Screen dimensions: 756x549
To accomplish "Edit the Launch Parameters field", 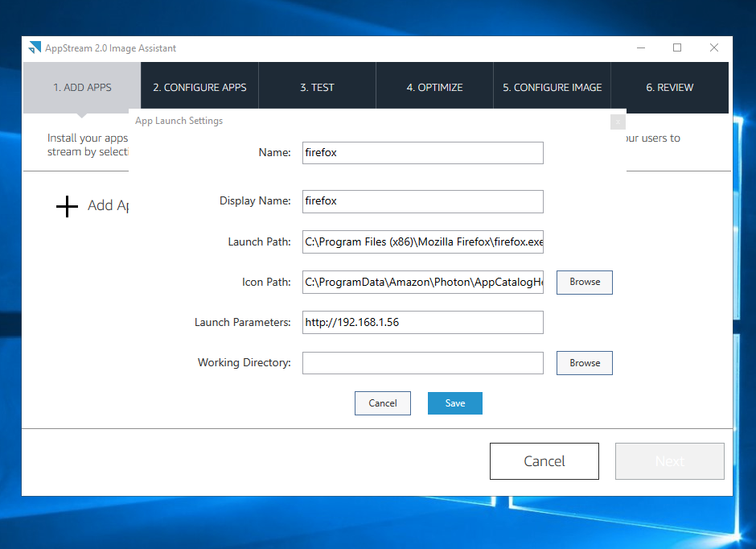I will 423,322.
